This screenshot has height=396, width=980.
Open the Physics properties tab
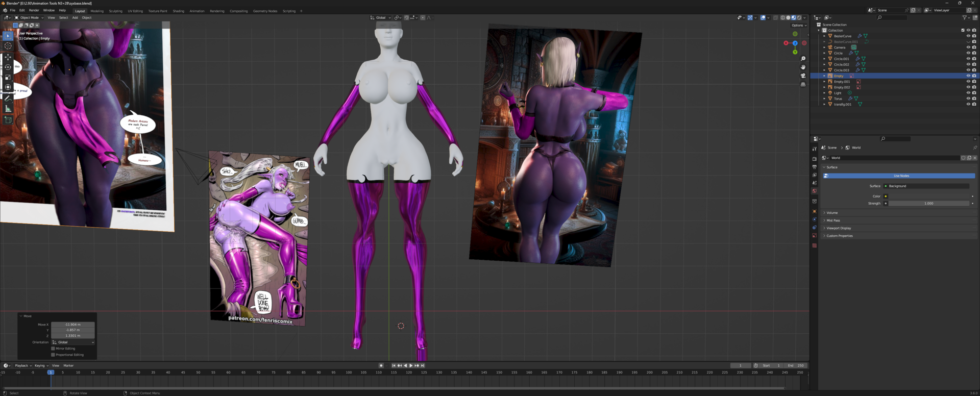[814, 219]
